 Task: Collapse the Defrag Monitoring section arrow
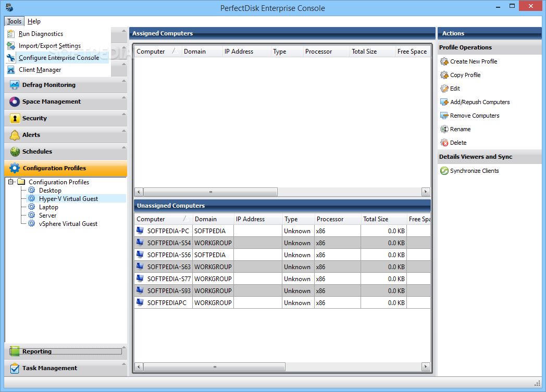coord(123,81)
